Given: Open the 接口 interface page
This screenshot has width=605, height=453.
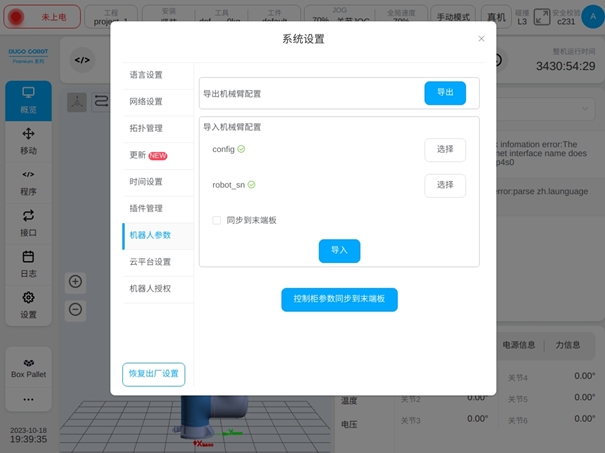Looking at the screenshot, I should pos(28,222).
